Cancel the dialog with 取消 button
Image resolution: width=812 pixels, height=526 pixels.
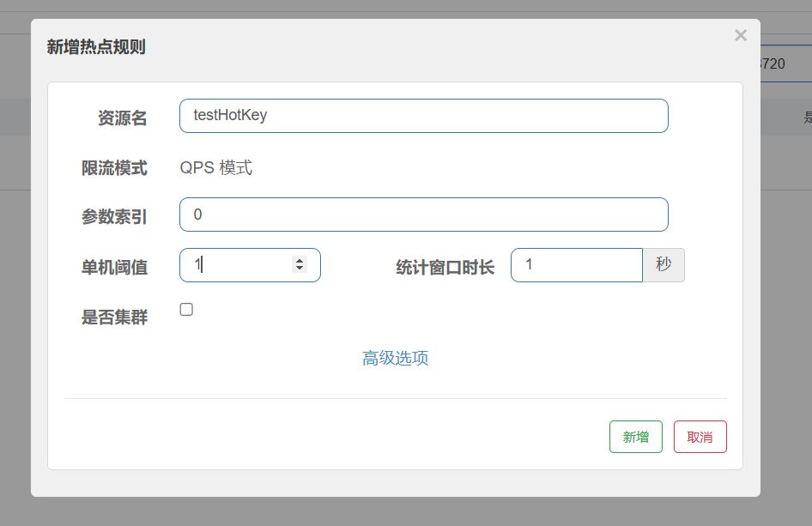(x=700, y=437)
